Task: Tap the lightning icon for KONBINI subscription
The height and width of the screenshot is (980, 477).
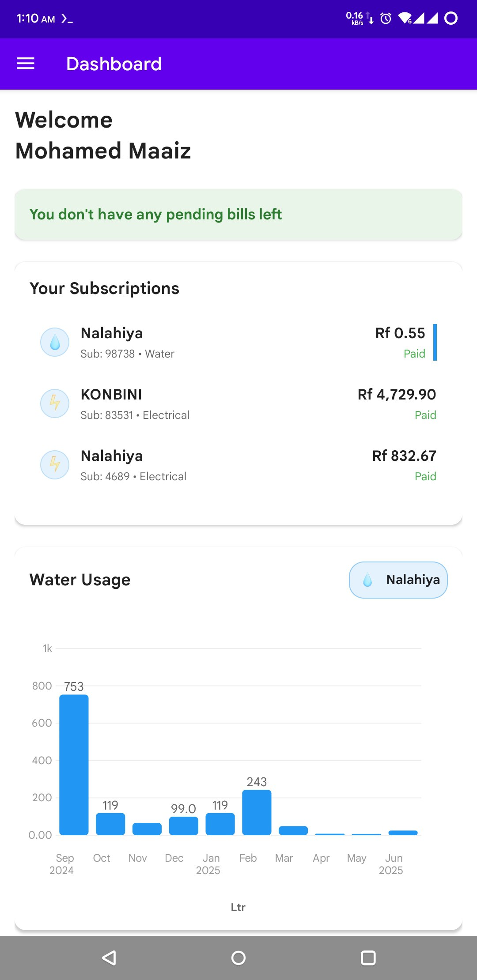Action: 55,403
